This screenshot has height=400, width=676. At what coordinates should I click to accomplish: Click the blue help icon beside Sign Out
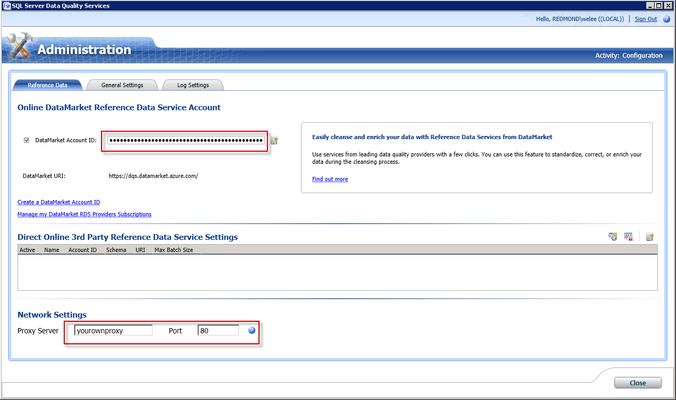point(667,19)
